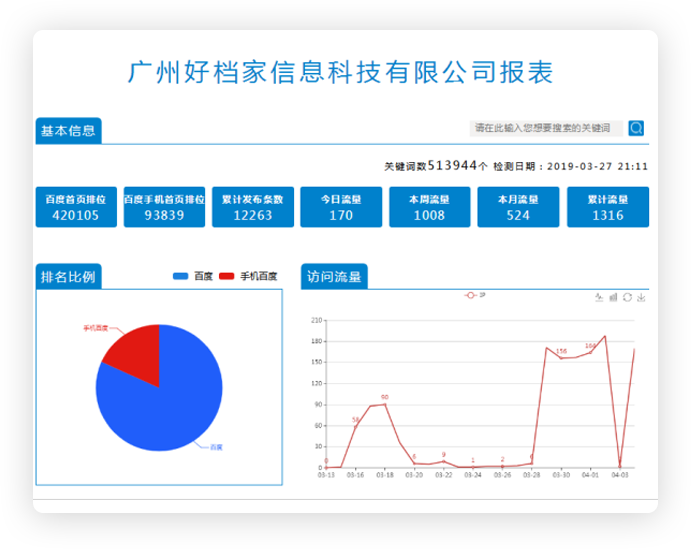This screenshot has width=691, height=549.
Task: Click the date text 2019-03-27 21:11
Action: [x=597, y=167]
